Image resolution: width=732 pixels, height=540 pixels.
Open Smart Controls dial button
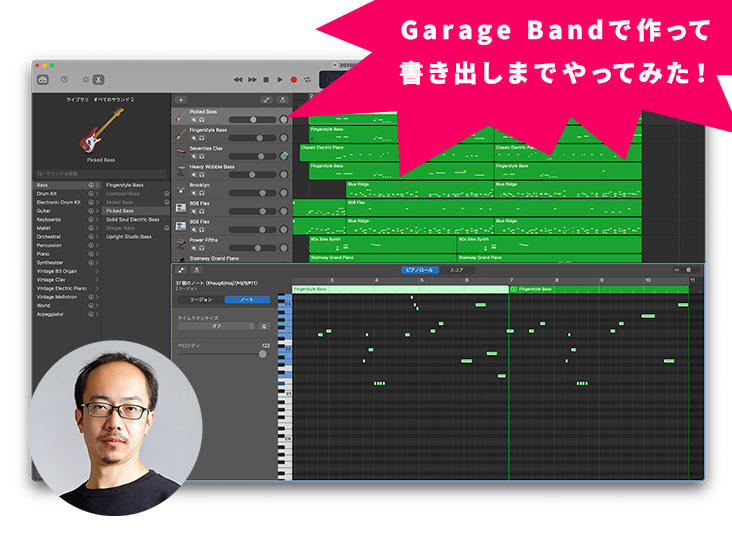86,80
